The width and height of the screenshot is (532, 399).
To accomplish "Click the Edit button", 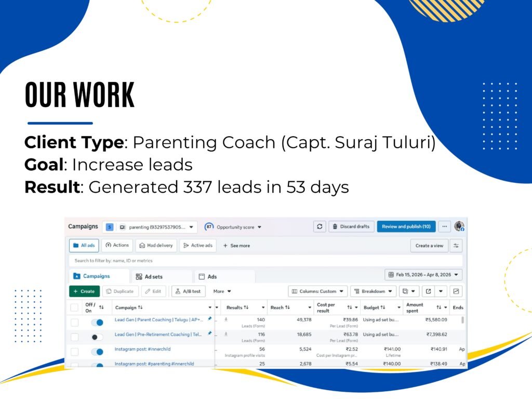I will point(153,291).
